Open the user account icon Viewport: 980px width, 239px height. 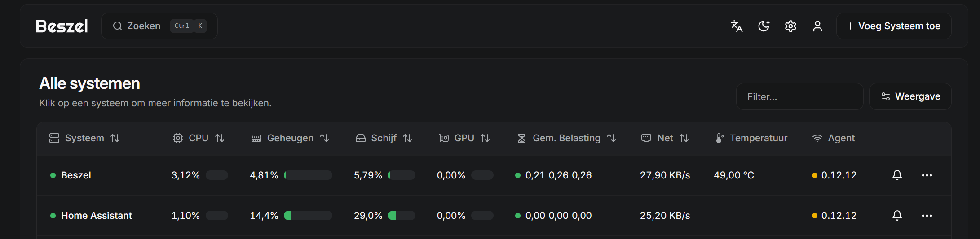[x=817, y=26]
